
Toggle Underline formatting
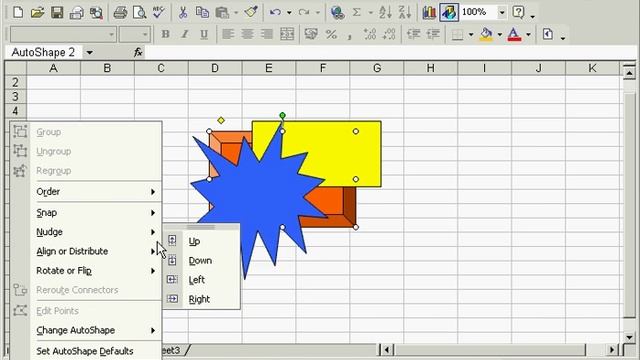pyautogui.click(x=204, y=34)
